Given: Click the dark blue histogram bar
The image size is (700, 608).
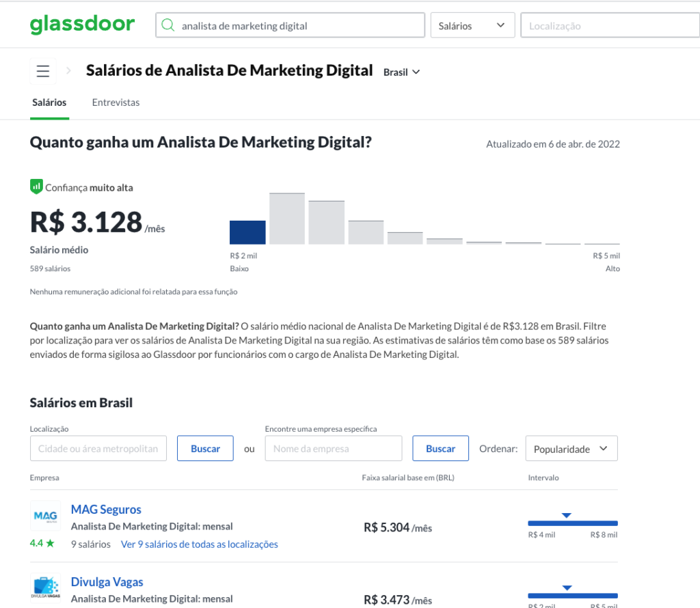Looking at the screenshot, I should click(x=247, y=232).
